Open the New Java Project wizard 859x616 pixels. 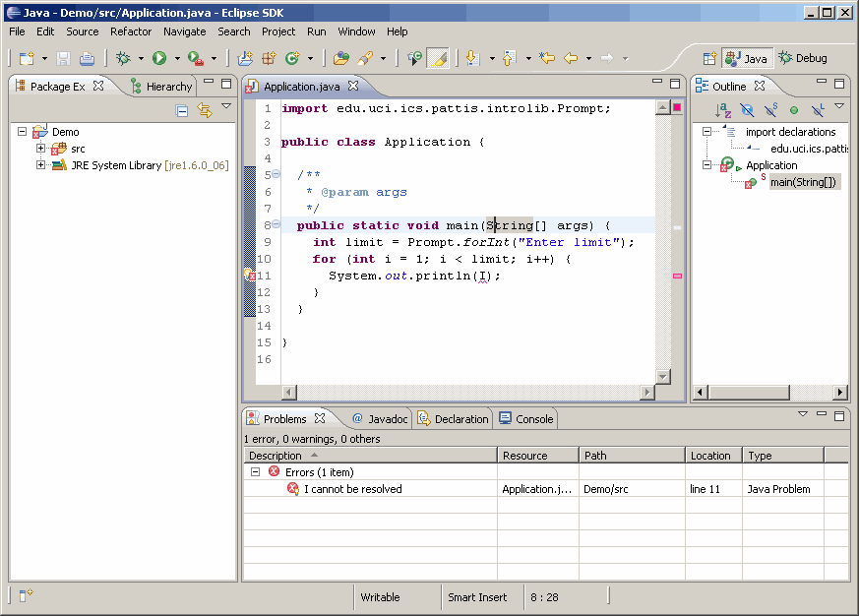(243, 57)
